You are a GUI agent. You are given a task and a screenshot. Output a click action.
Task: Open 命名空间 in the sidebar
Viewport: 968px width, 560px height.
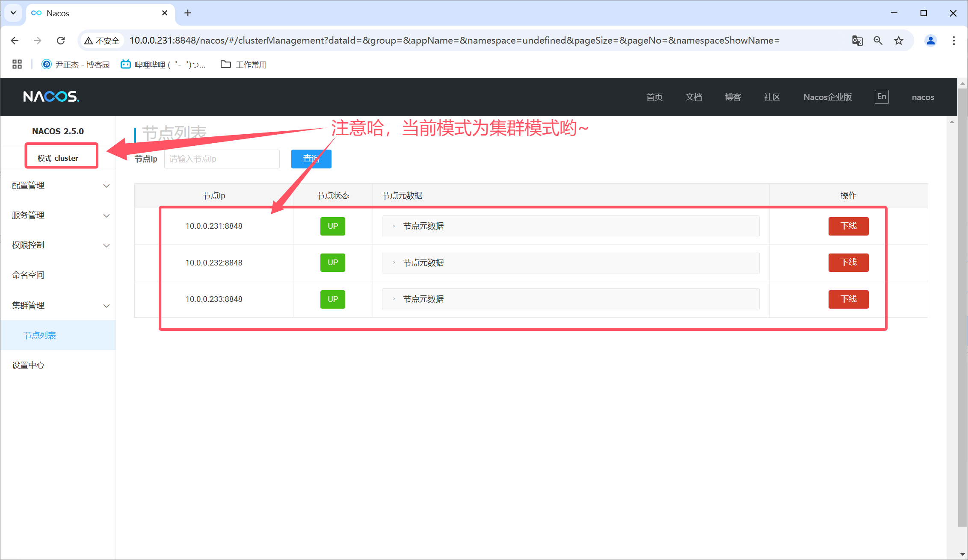tap(28, 275)
